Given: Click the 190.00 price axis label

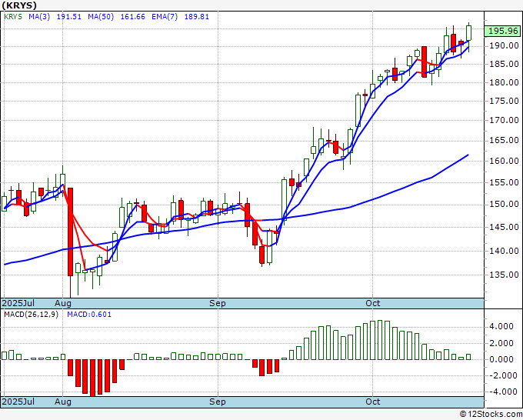Looking at the screenshot, I should pyautogui.click(x=504, y=45).
